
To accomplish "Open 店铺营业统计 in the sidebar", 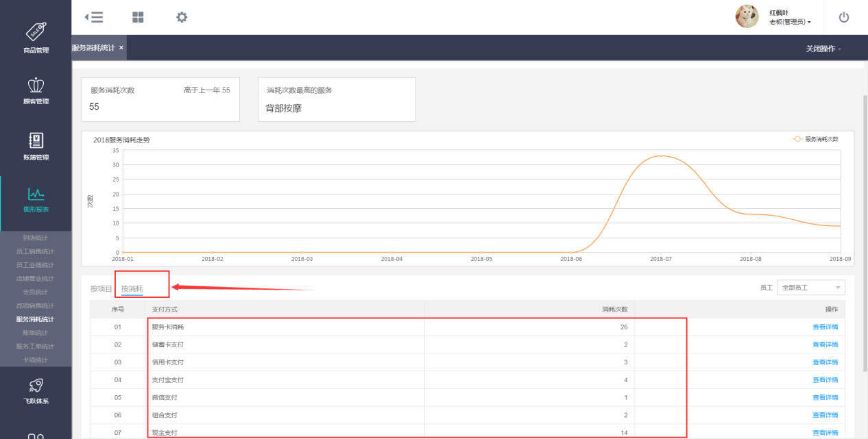I will pyautogui.click(x=35, y=279).
